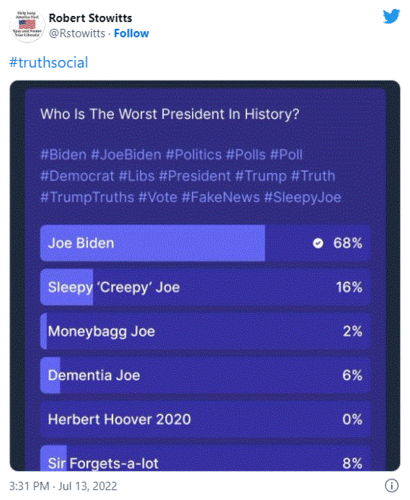Click the poll question about Worst President

[170, 114]
